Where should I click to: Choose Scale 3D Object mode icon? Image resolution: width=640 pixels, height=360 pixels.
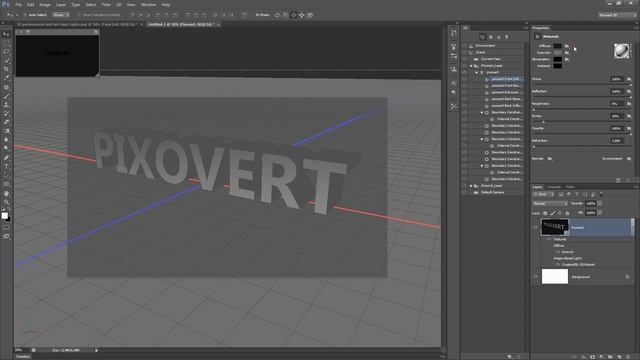[x=310, y=15]
